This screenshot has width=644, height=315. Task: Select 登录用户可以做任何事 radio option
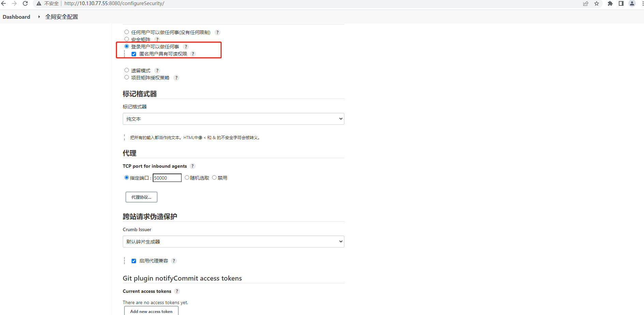click(126, 46)
